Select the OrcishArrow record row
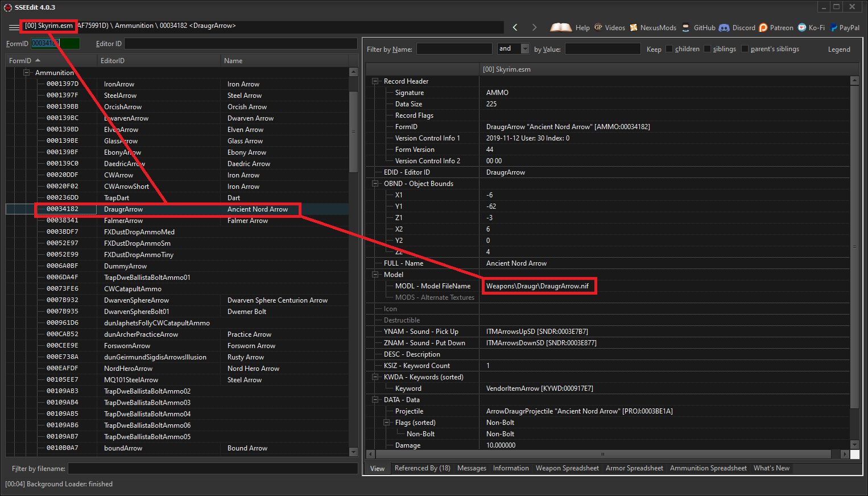The height and width of the screenshot is (496, 868). [177, 107]
